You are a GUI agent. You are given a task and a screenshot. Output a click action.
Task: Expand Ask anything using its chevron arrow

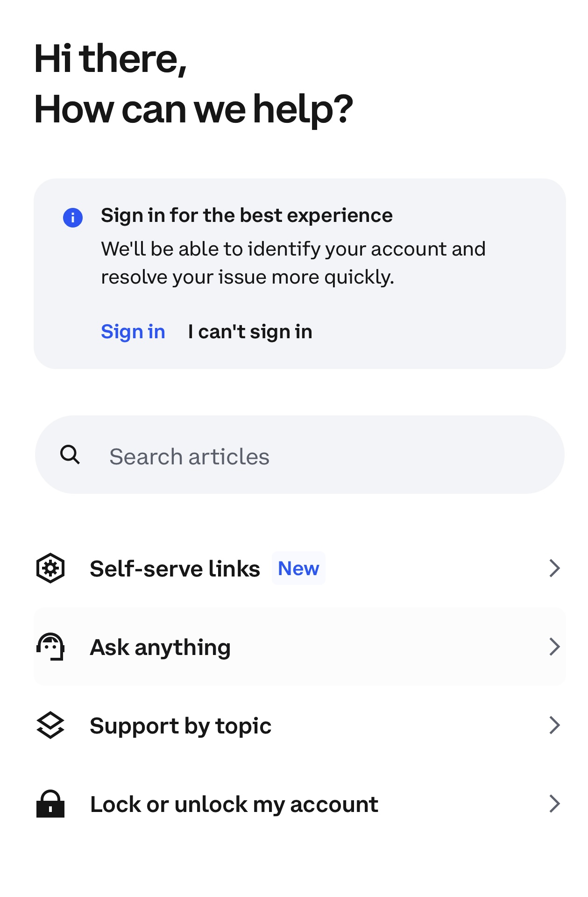[x=554, y=647]
